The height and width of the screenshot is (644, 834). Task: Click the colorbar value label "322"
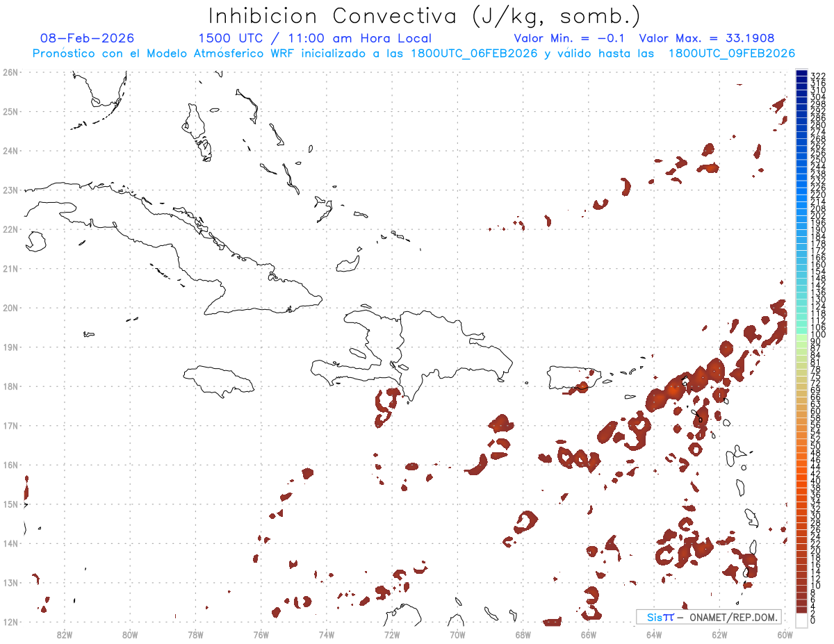[x=817, y=76]
